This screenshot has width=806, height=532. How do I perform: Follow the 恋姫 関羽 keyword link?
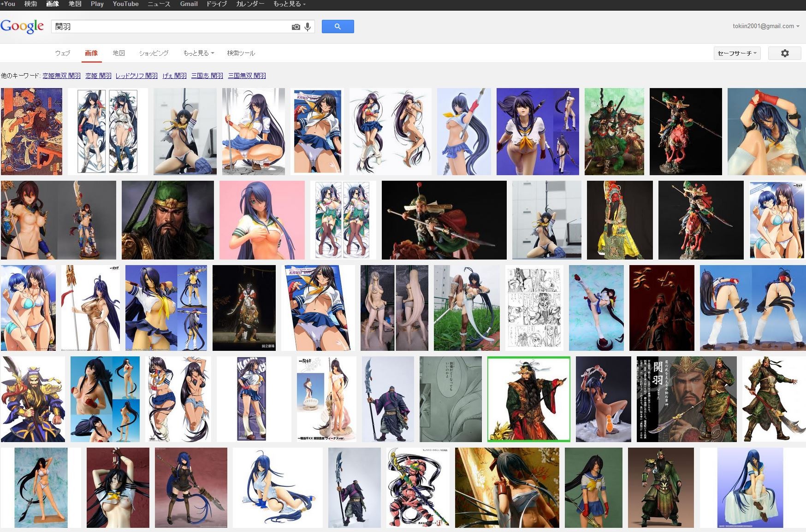pyautogui.click(x=98, y=76)
